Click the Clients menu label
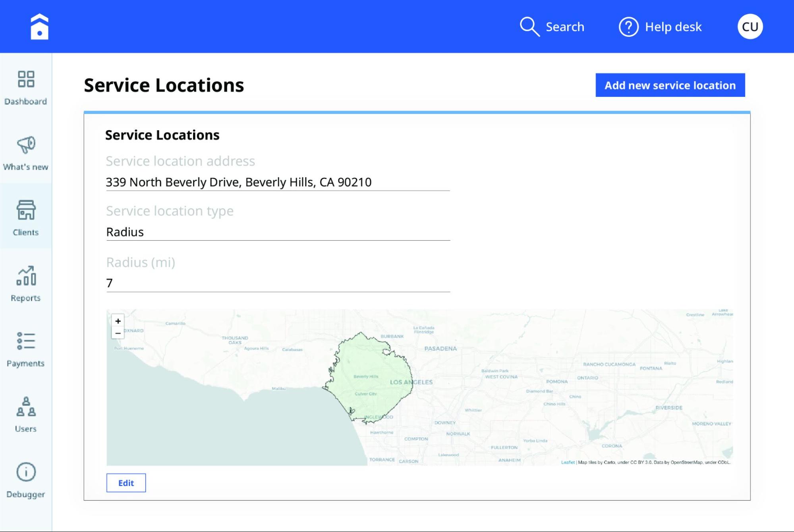 (26, 233)
